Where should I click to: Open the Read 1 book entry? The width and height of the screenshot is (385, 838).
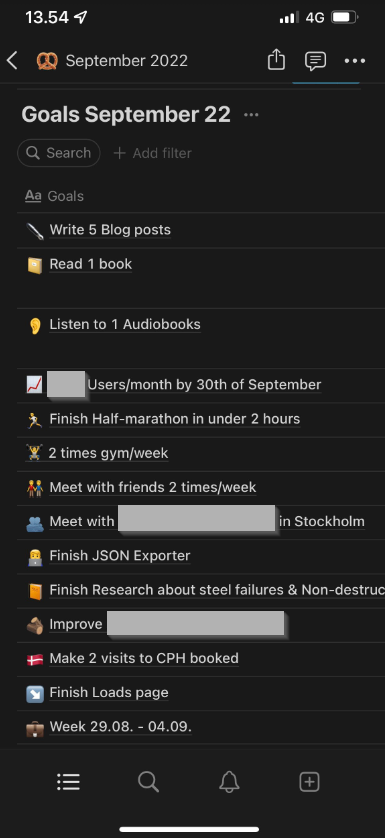tap(91, 264)
